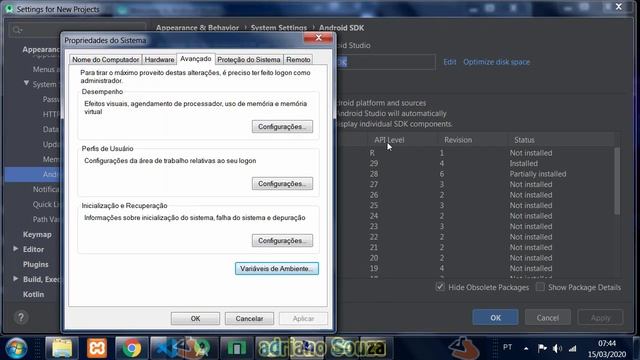Switch to the Nome do Computador tab
This screenshot has width=640, height=360.
click(x=105, y=60)
